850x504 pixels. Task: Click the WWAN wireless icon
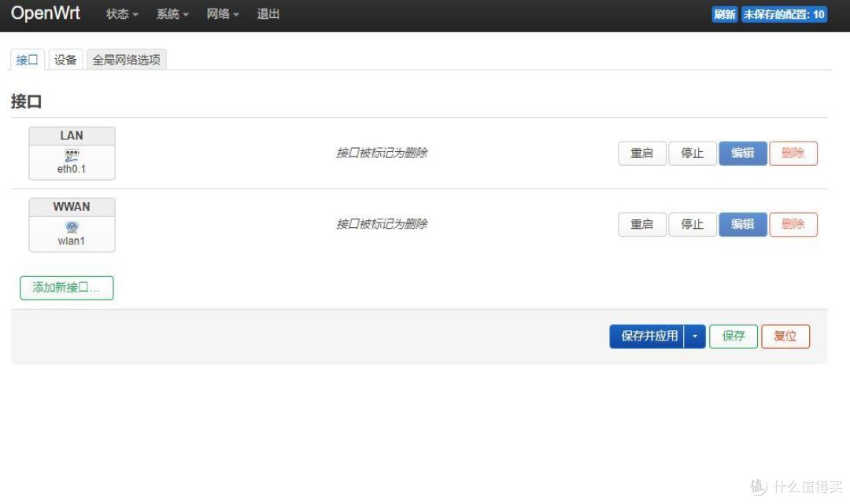coord(72,226)
